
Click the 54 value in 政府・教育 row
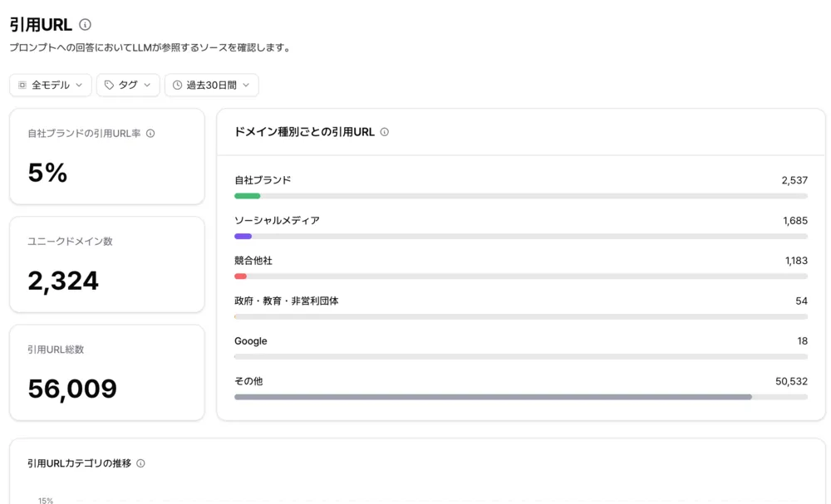(801, 301)
